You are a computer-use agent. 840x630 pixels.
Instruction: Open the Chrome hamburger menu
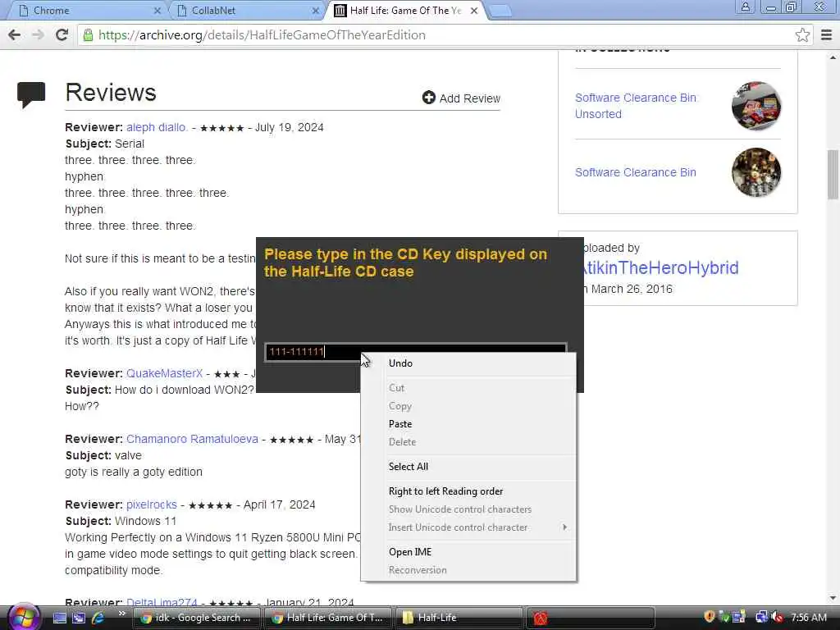tap(826, 35)
